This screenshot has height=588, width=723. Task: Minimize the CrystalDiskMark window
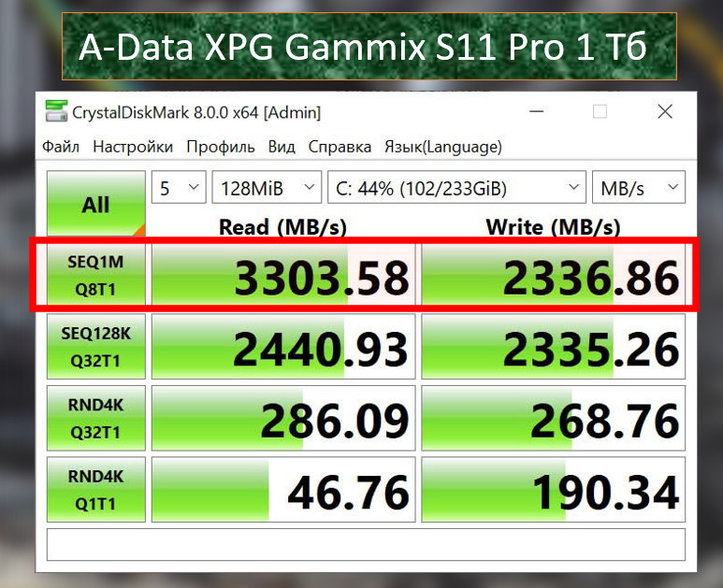536,111
